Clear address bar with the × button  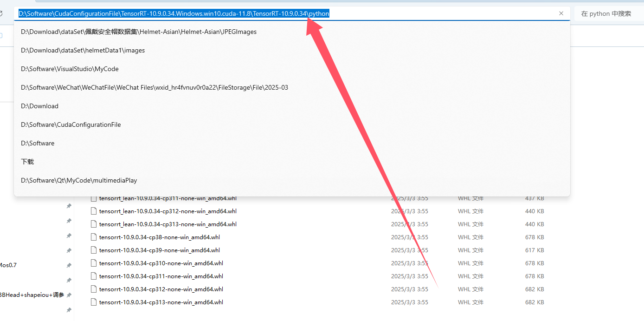[x=561, y=13]
